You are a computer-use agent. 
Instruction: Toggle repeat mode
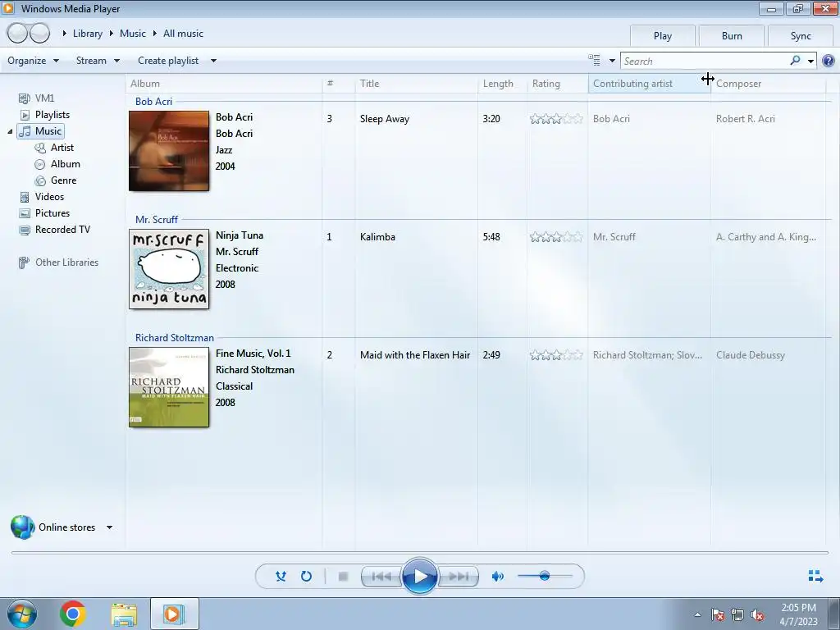point(306,577)
